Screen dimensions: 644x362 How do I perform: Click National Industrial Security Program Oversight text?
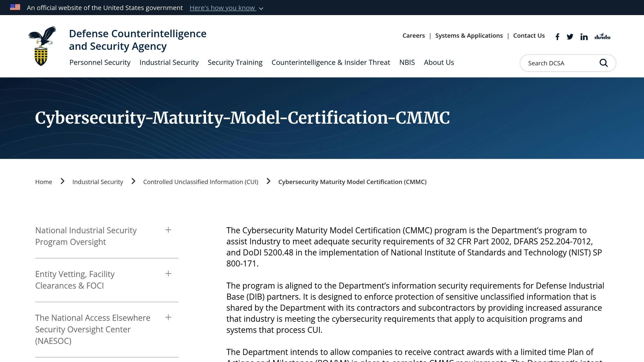click(86, 236)
